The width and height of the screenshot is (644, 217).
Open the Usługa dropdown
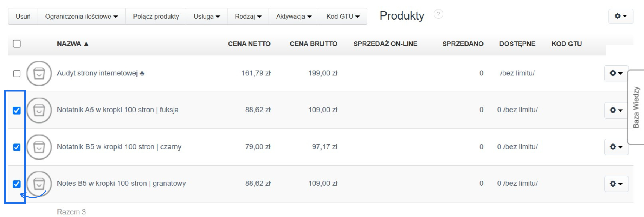point(206,16)
